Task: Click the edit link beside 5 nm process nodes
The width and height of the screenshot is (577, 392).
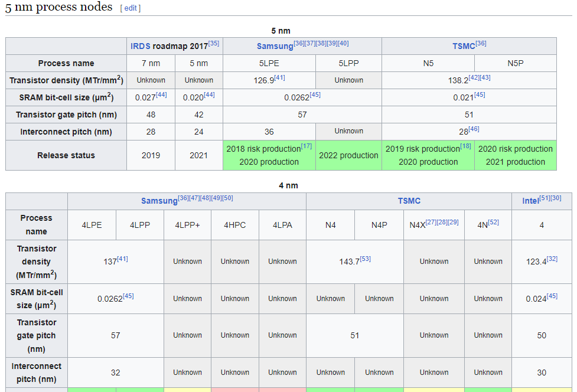Action: tap(131, 8)
